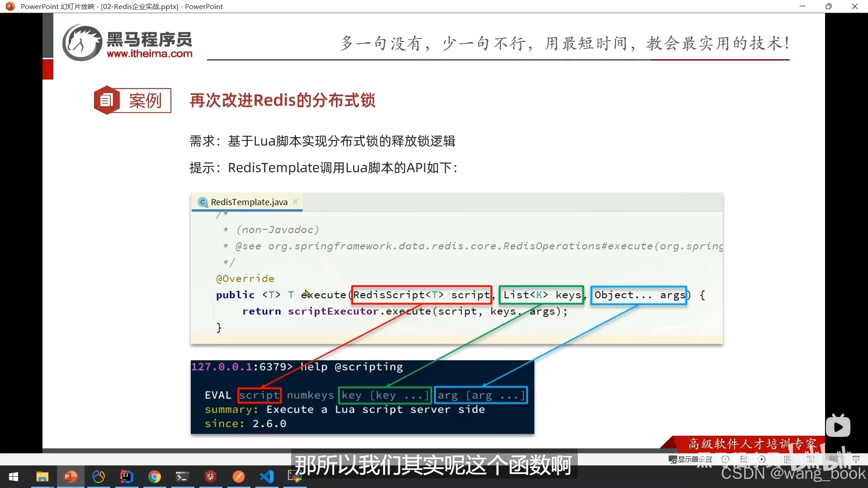Click the RedisTemplate.java tab
The height and width of the screenshot is (488, 868).
(249, 202)
